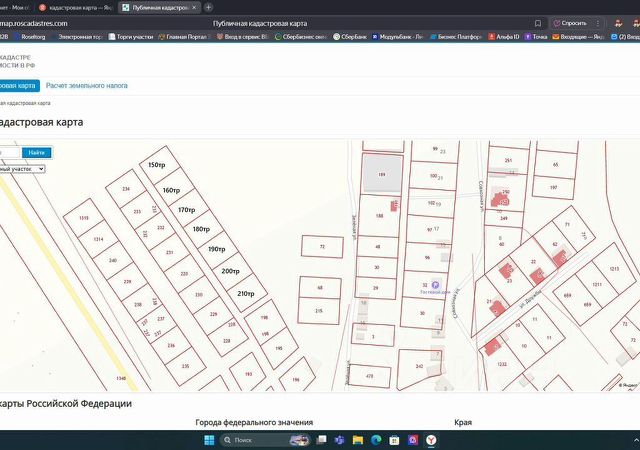The image size is (640, 450).
Task: Switch to the кадастровая карта Yandex tab
Action: (75, 7)
